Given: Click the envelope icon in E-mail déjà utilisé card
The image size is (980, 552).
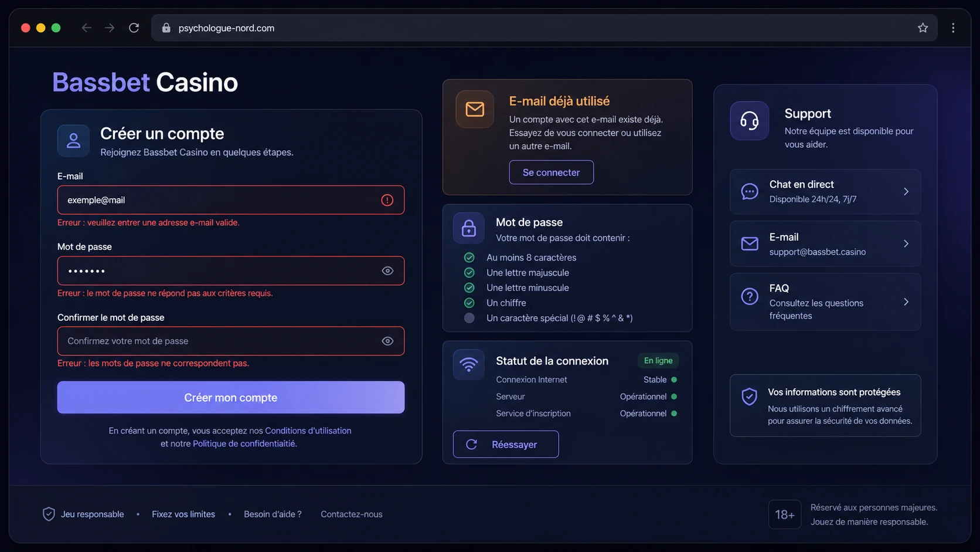Looking at the screenshot, I should click(475, 109).
